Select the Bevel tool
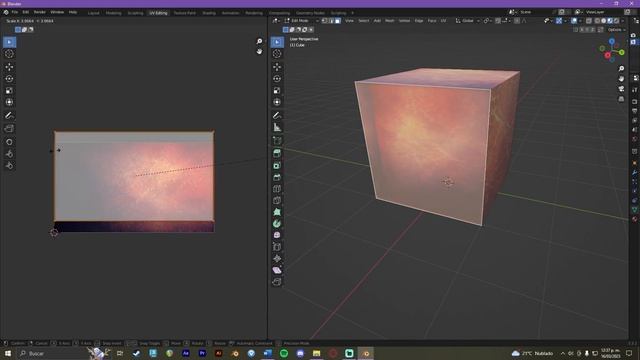The height and width of the screenshot is (360, 640). pos(277,178)
